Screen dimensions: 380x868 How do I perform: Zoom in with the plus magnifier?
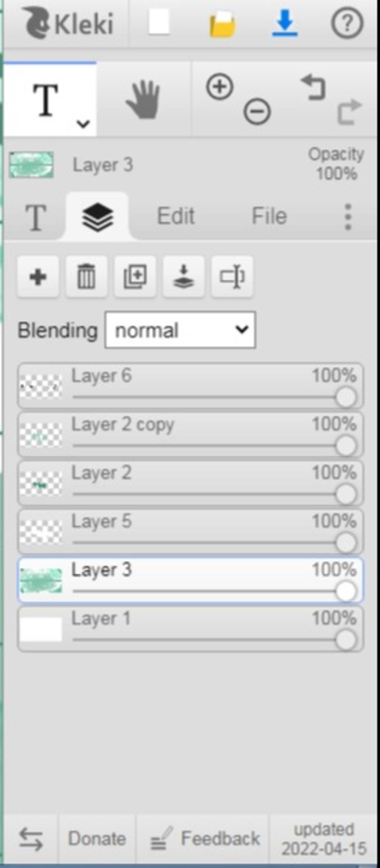pyautogui.click(x=220, y=87)
